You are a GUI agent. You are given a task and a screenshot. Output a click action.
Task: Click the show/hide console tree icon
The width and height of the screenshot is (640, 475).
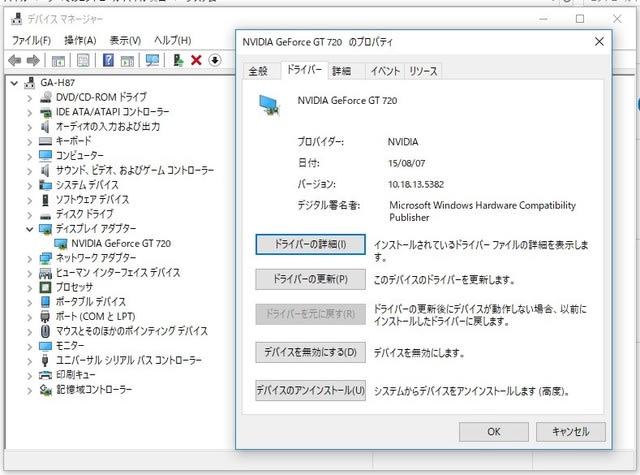tap(58, 61)
